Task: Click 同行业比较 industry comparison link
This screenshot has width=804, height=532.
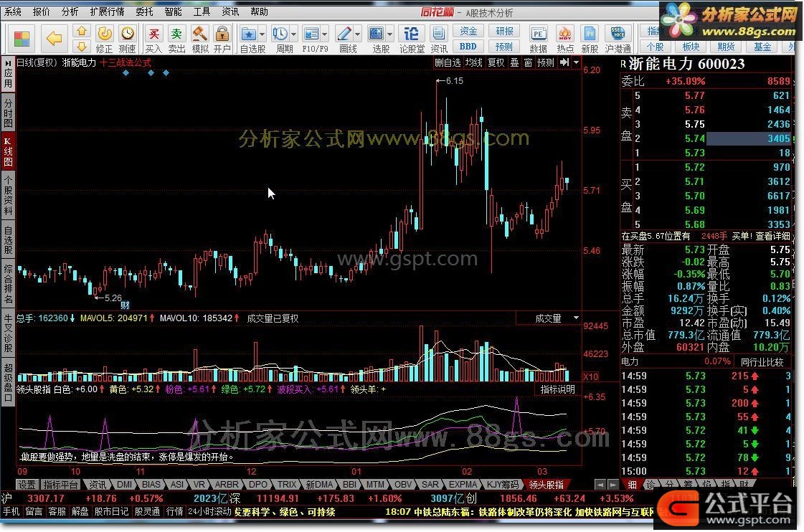Action: (x=762, y=362)
